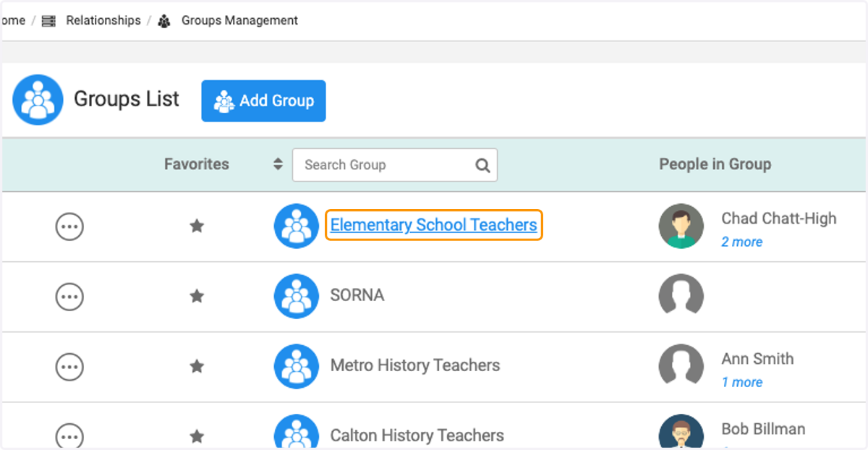Open options menu for Elementary School Teachers row

click(x=69, y=226)
